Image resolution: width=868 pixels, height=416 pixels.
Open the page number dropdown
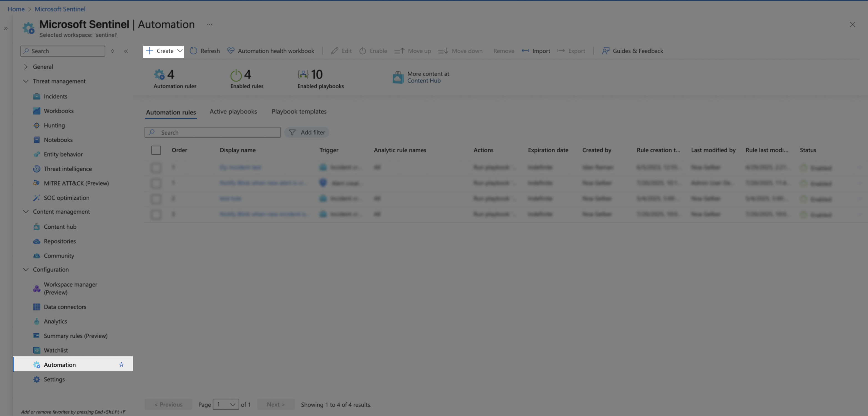[225, 405]
